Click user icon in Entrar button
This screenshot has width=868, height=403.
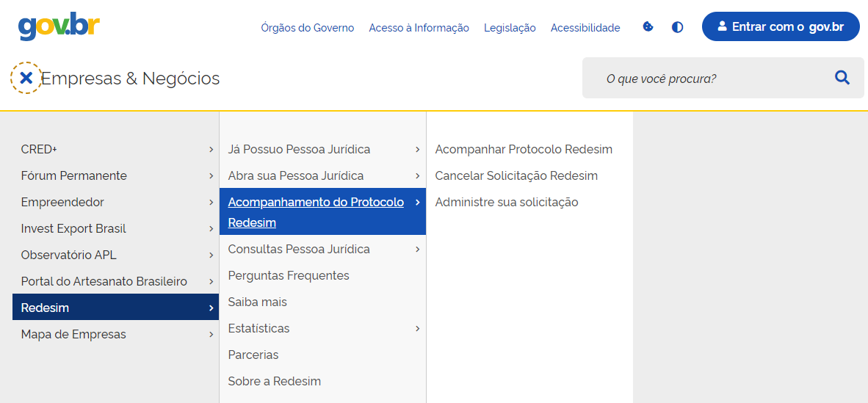tap(722, 26)
